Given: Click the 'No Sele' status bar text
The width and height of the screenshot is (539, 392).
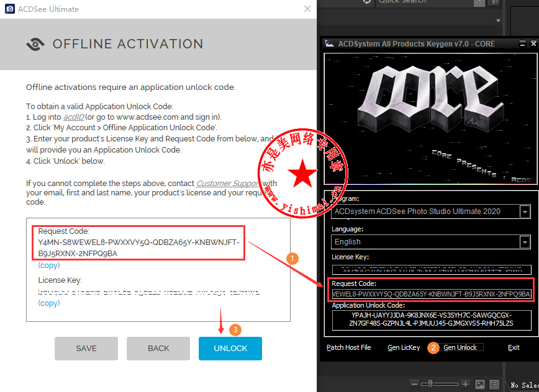Looking at the screenshot, I should pyautogui.click(x=525, y=385).
